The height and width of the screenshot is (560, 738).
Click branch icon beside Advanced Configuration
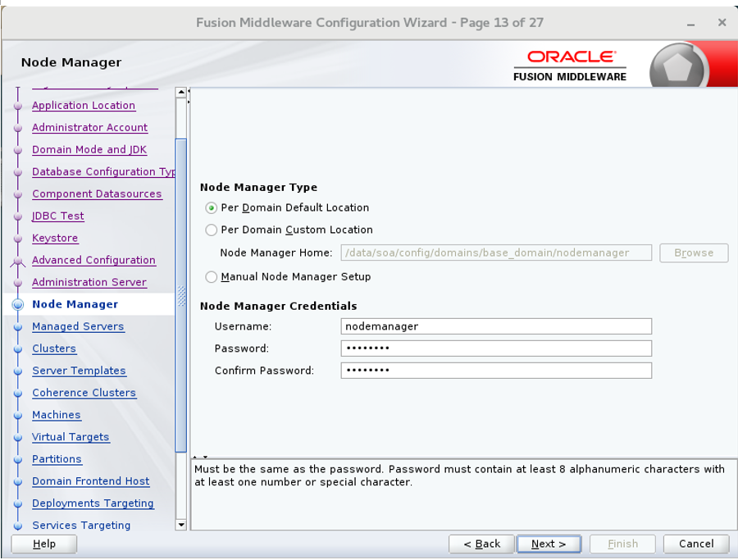point(18,261)
